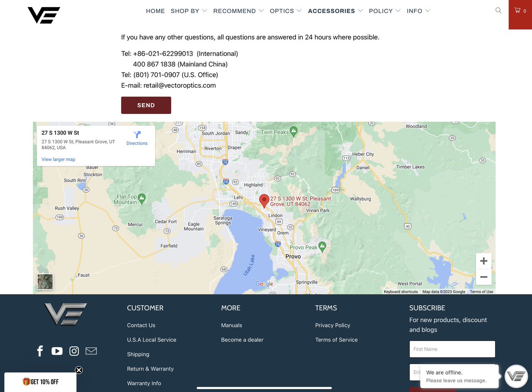532x392 pixels.
Task: Open the YouTube social icon
Action: (x=57, y=351)
